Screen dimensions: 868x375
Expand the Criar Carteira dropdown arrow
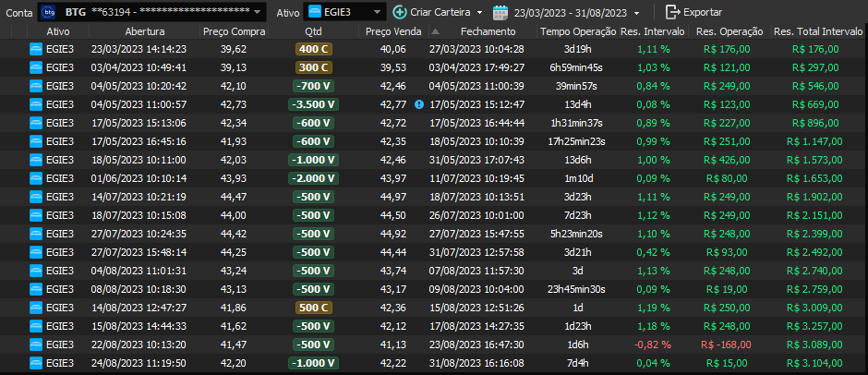pyautogui.click(x=478, y=13)
